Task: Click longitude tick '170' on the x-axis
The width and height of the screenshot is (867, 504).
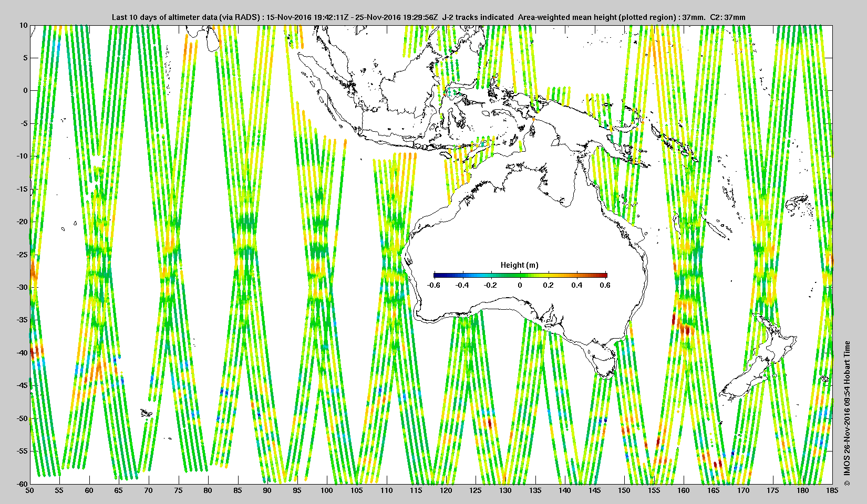Action: tap(743, 491)
